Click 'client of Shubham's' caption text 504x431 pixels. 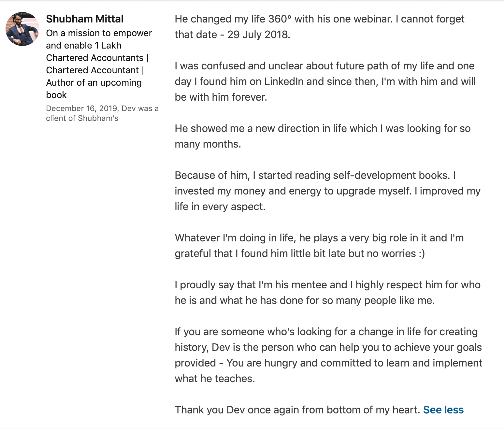click(82, 118)
